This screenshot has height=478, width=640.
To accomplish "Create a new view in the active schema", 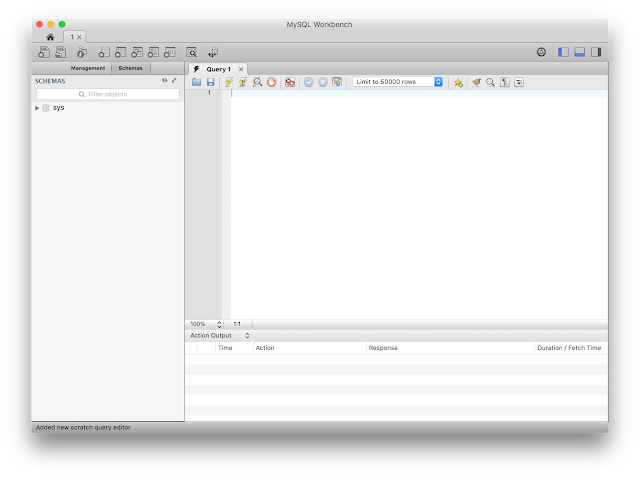I will 137,52.
